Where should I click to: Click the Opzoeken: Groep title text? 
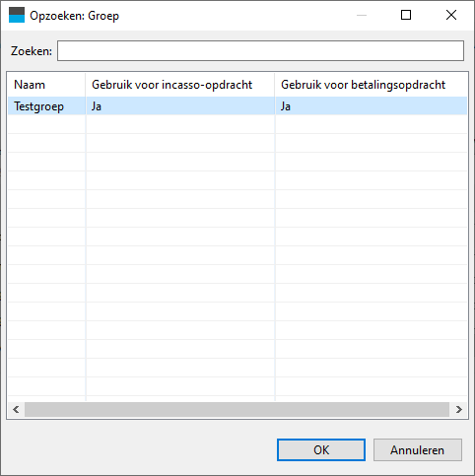(75, 16)
